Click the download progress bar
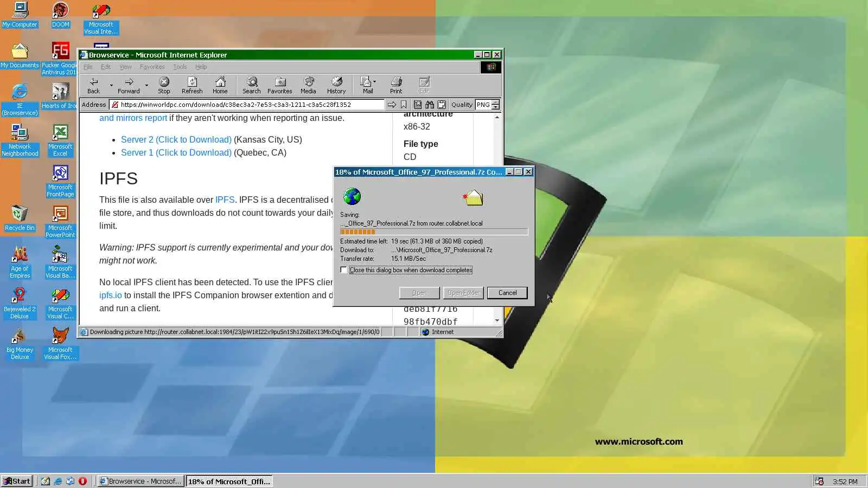This screenshot has width=868, height=488. pos(434,232)
